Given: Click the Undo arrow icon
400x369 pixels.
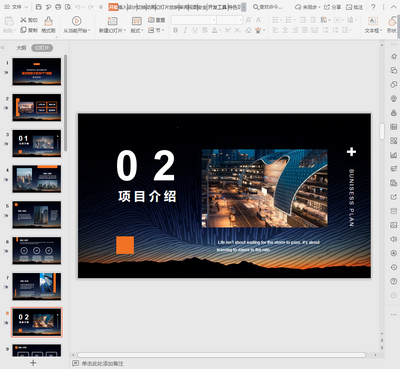Looking at the screenshot, I should click(78, 7).
